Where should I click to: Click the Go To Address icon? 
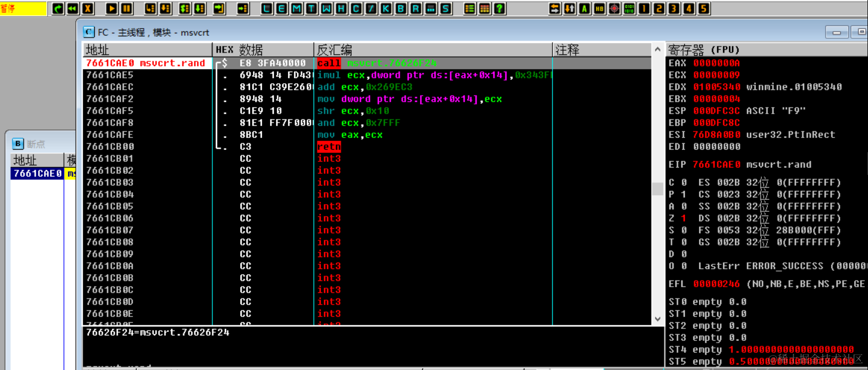click(243, 8)
